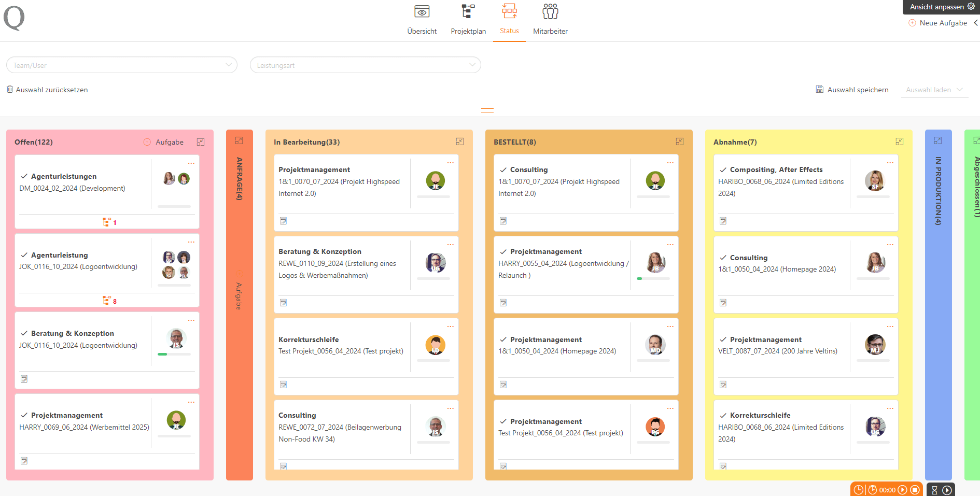Click the hourglass icon in dark timer widget
Screen dimensions: 980x496
click(934, 490)
